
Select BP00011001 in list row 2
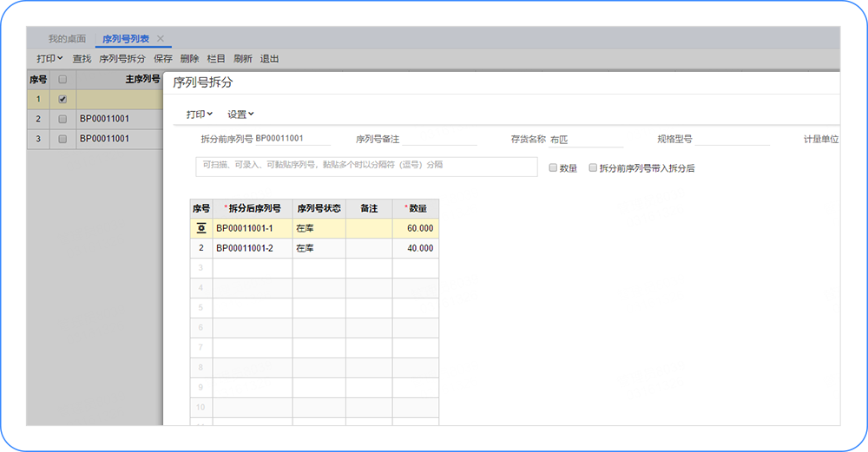coord(105,119)
